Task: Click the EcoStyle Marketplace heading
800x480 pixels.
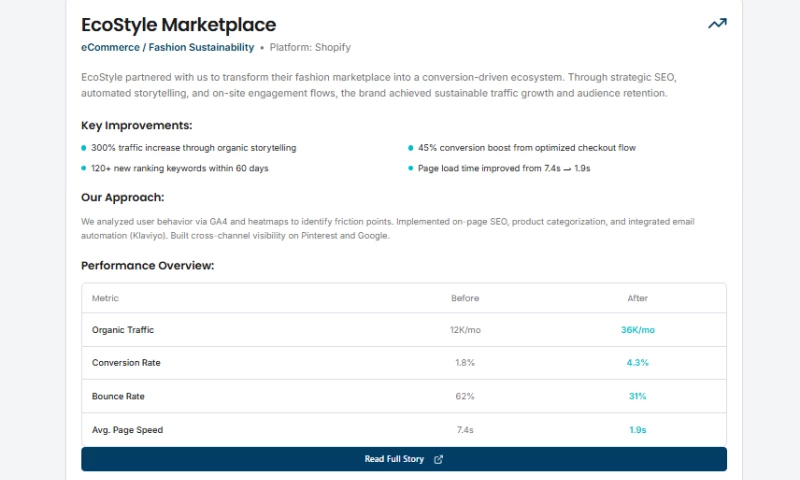Action: point(179,24)
